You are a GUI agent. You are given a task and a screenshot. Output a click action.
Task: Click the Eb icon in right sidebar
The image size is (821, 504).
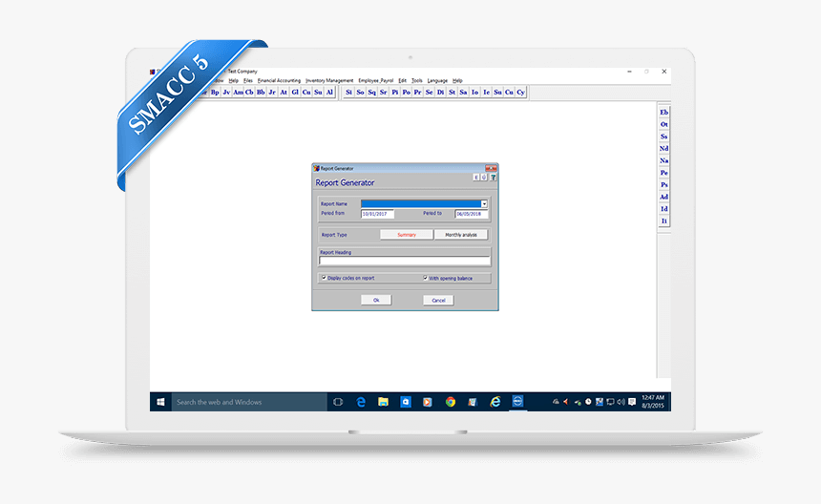[663, 112]
